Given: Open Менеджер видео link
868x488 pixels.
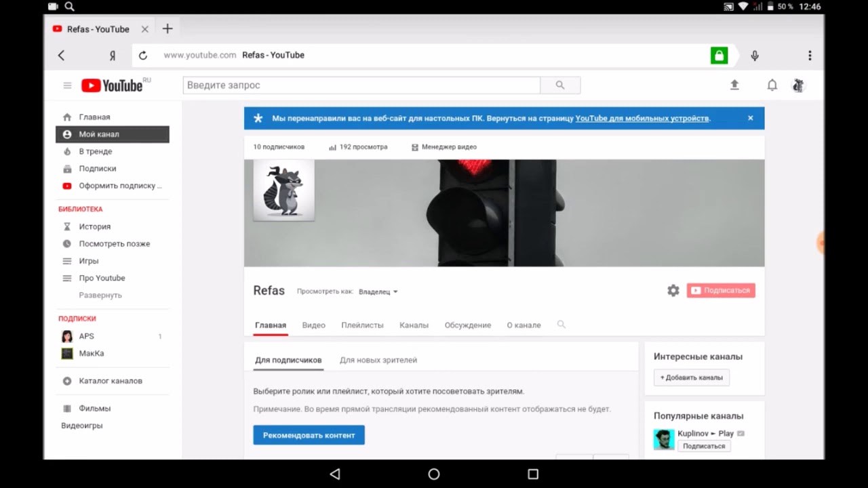Looking at the screenshot, I should pos(443,147).
